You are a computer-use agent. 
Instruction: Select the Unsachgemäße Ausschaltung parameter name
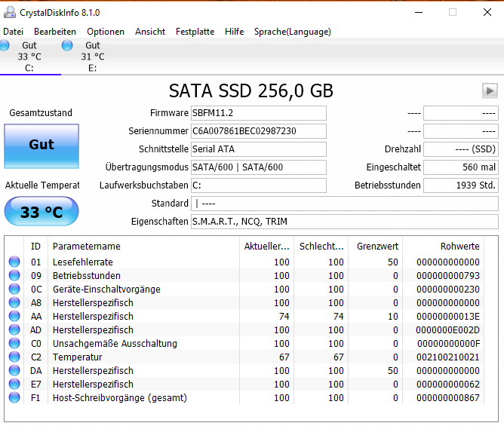click(115, 344)
